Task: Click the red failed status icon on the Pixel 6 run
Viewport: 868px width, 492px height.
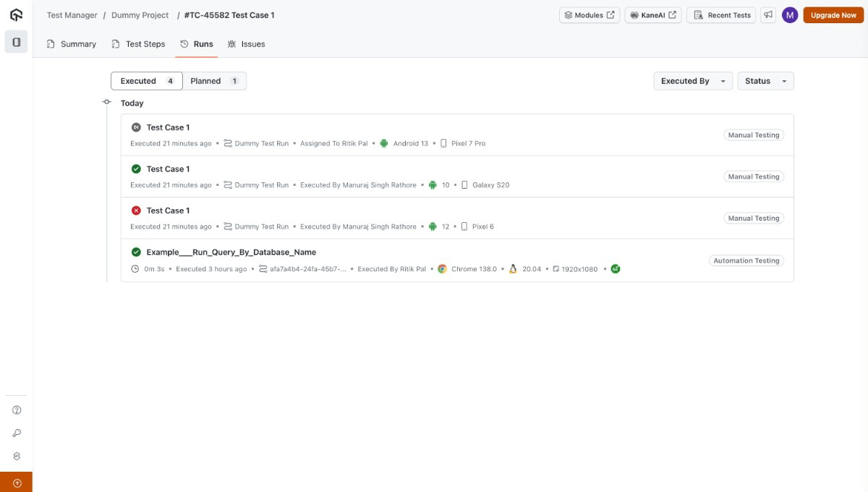Action: pyautogui.click(x=137, y=211)
